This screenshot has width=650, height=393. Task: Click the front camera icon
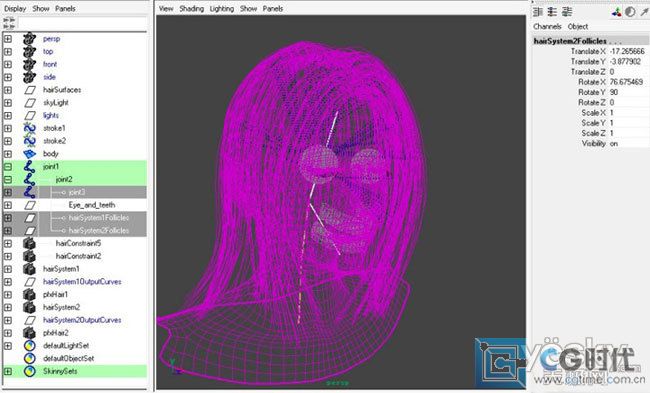click(29, 64)
